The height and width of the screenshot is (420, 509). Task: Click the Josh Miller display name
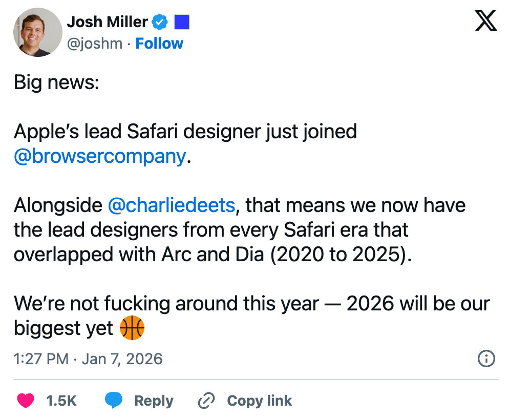[x=108, y=22]
